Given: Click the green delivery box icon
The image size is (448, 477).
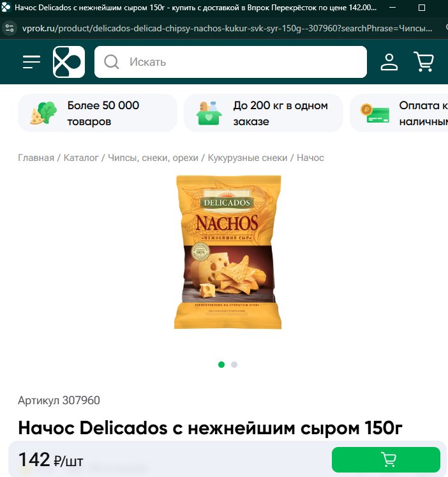Looking at the screenshot, I should tap(209, 113).
